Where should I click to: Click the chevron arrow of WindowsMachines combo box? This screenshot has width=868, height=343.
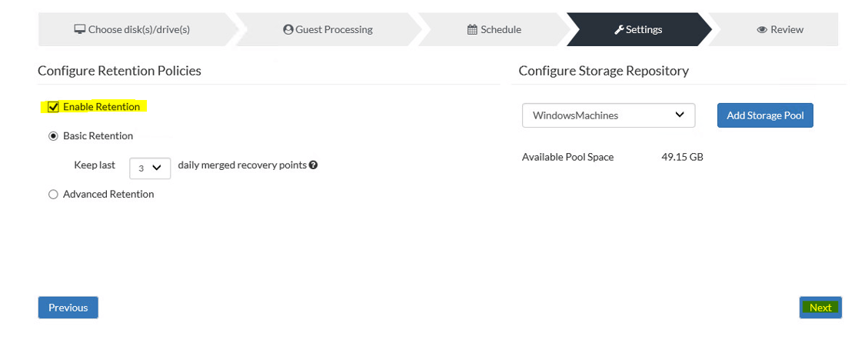click(x=680, y=115)
